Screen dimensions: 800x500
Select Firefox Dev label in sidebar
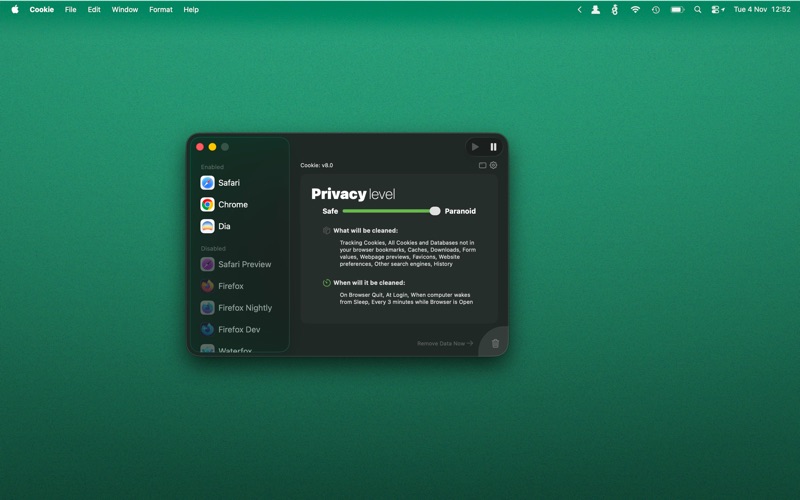pos(239,330)
